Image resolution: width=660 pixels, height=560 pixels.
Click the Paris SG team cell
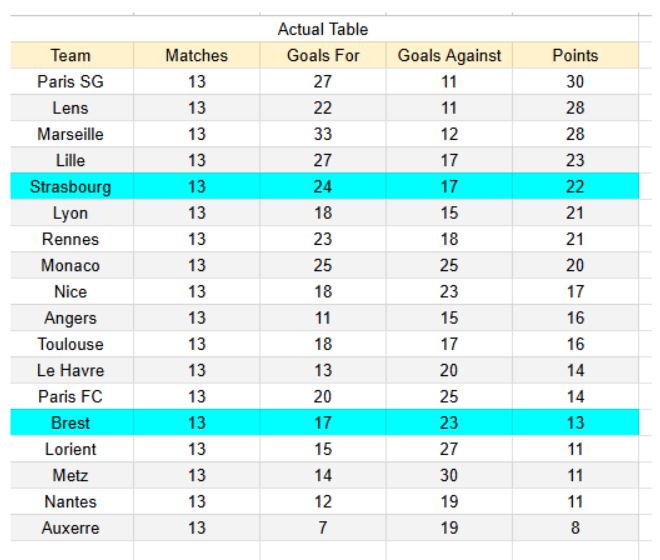click(70, 82)
